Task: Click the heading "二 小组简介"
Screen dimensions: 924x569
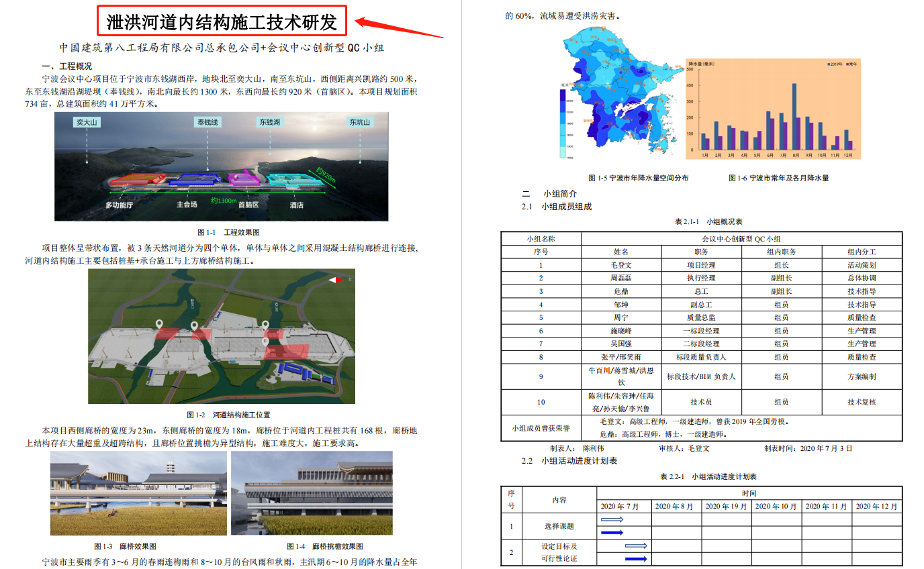Action: point(549,193)
